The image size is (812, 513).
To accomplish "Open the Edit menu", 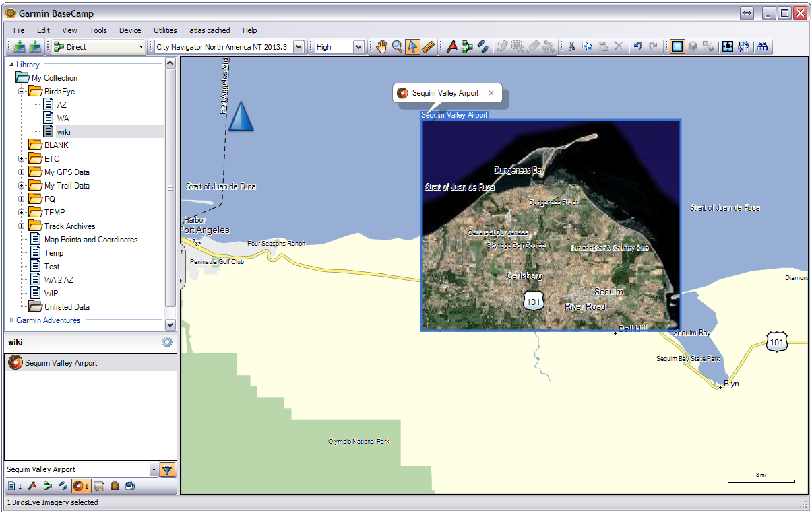I will 43,30.
